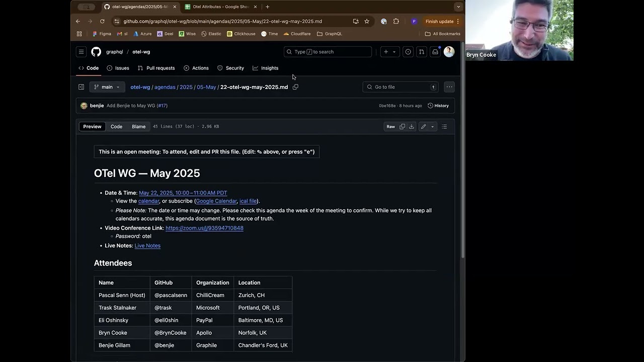Screen dimensions: 644x362
Task: Open the notifications inbox icon
Action: pyautogui.click(x=435, y=52)
